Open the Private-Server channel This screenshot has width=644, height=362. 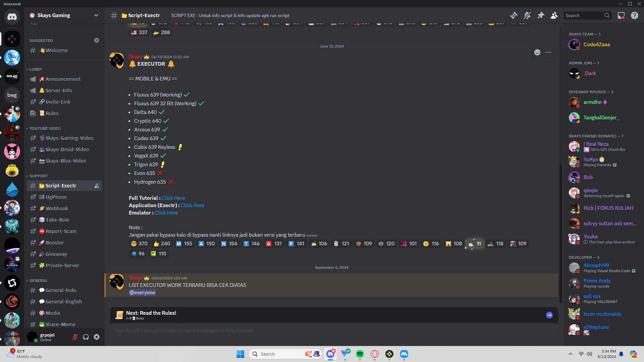coord(64,265)
